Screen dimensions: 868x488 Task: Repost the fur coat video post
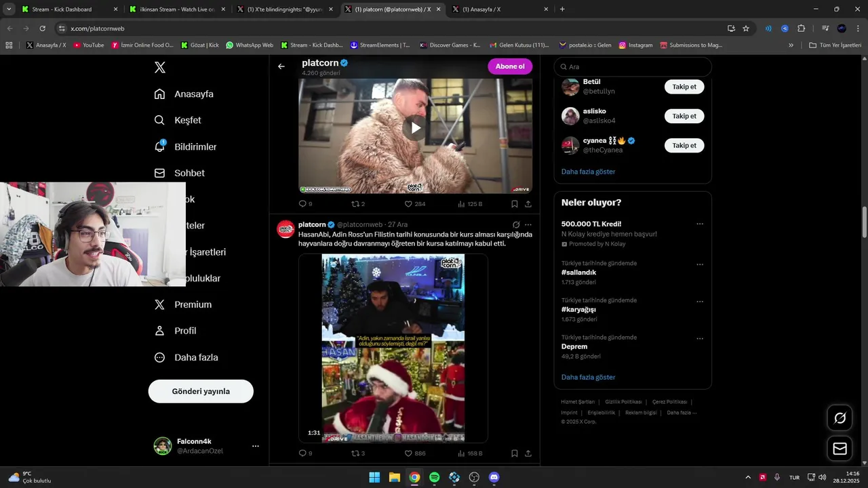[x=357, y=204]
